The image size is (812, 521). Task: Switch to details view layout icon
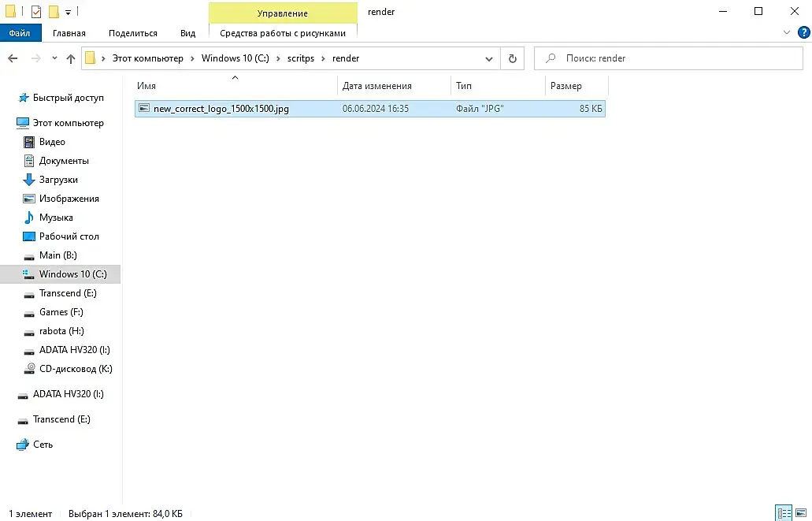point(784,513)
